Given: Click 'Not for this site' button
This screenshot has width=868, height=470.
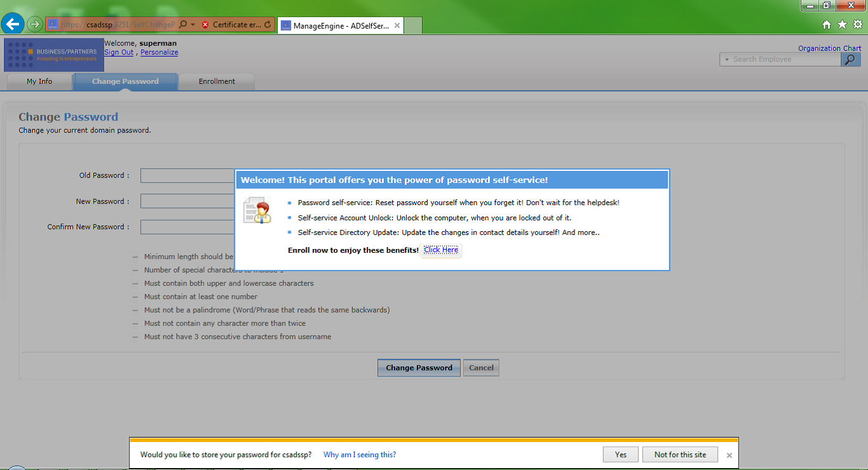Looking at the screenshot, I should (x=680, y=455).
